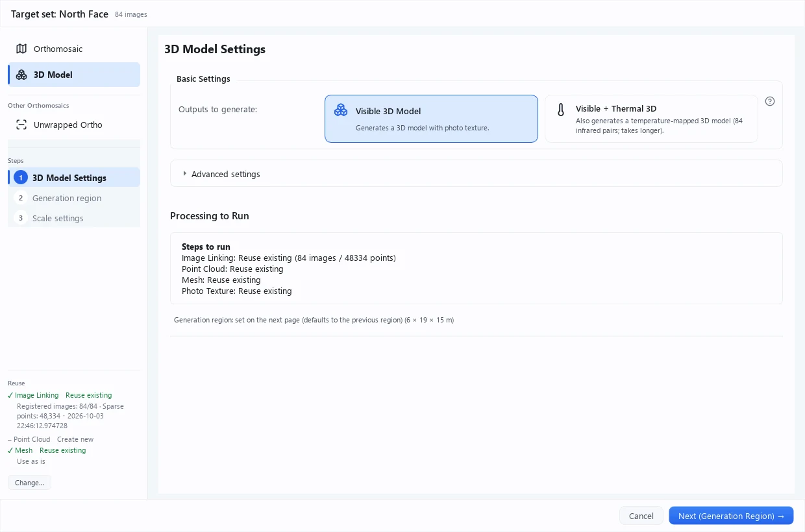Click the "Photo Texture: Reuse existing" line
The width and height of the screenshot is (805, 532).
[x=237, y=291]
